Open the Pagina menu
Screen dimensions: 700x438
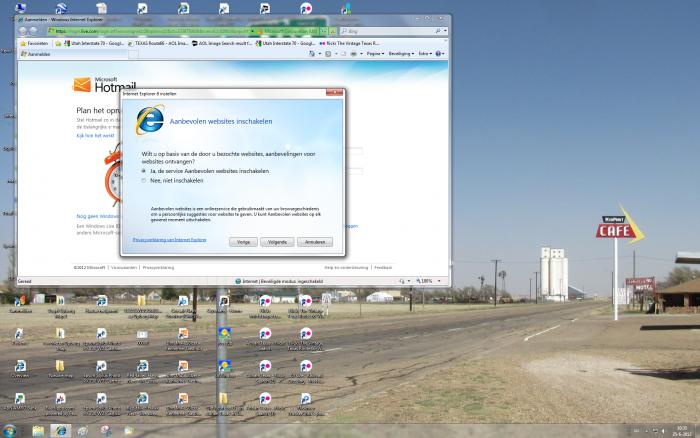(375, 54)
